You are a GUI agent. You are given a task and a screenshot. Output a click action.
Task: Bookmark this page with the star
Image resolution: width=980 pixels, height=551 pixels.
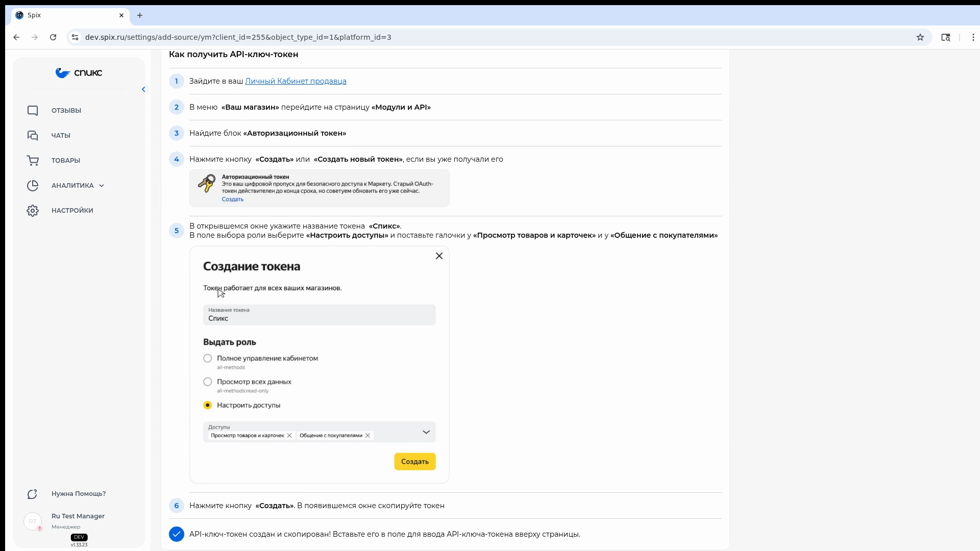(920, 37)
